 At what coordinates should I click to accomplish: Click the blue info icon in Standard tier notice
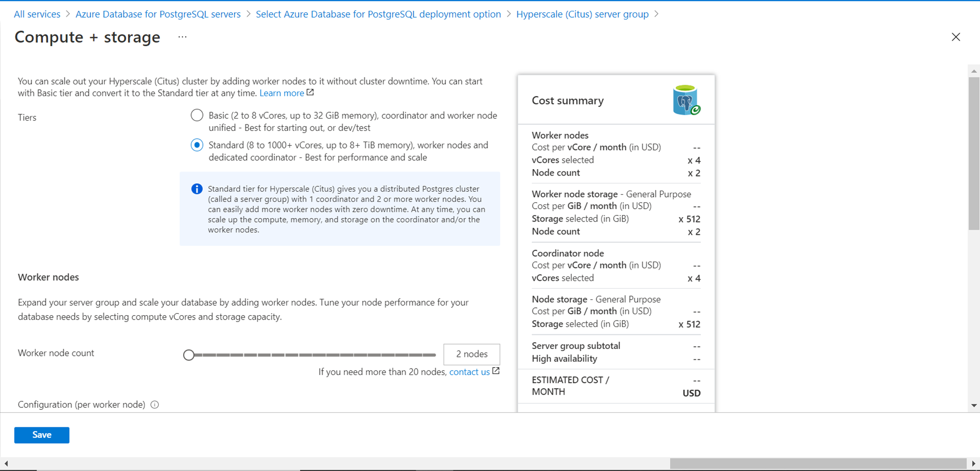197,189
